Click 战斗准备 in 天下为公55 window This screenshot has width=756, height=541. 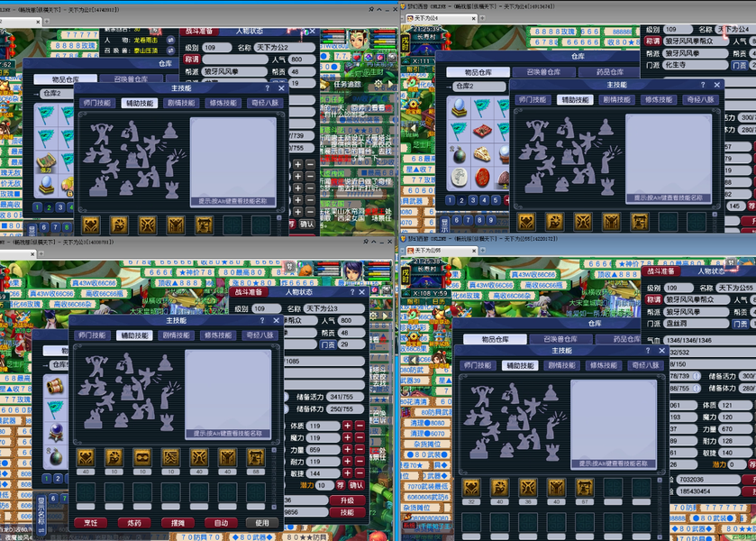point(661,271)
